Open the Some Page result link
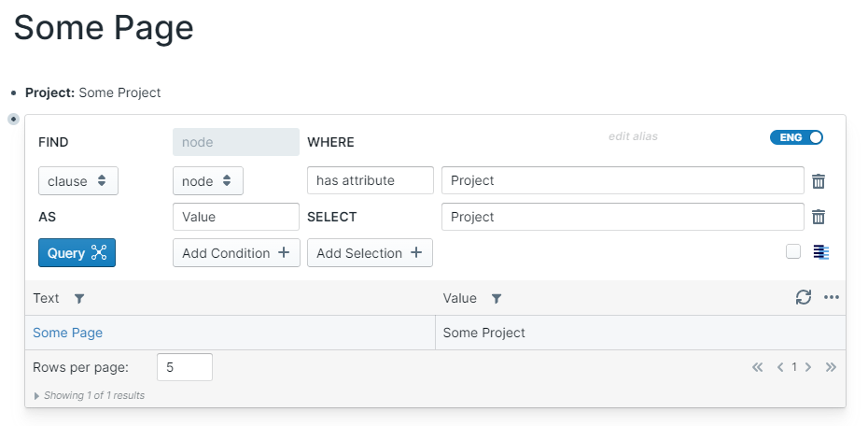This screenshot has width=868, height=426. (x=67, y=333)
